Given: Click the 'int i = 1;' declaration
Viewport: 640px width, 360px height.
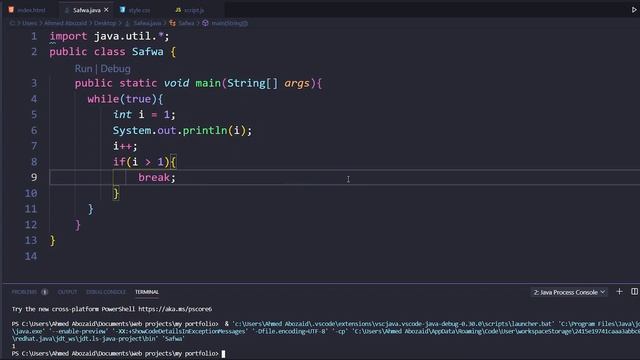Looking at the screenshot, I should (x=144, y=115).
